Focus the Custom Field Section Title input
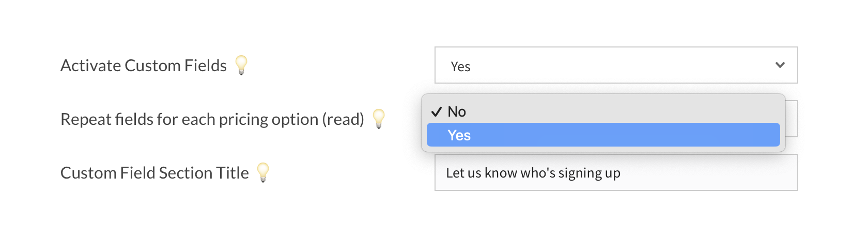The image size is (868, 225). pyautogui.click(x=708, y=172)
